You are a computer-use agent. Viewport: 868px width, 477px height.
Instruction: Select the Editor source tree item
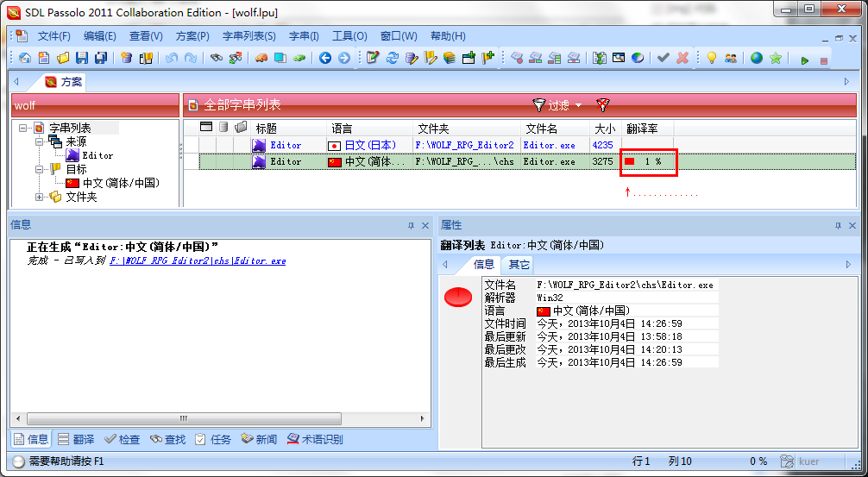(x=90, y=155)
